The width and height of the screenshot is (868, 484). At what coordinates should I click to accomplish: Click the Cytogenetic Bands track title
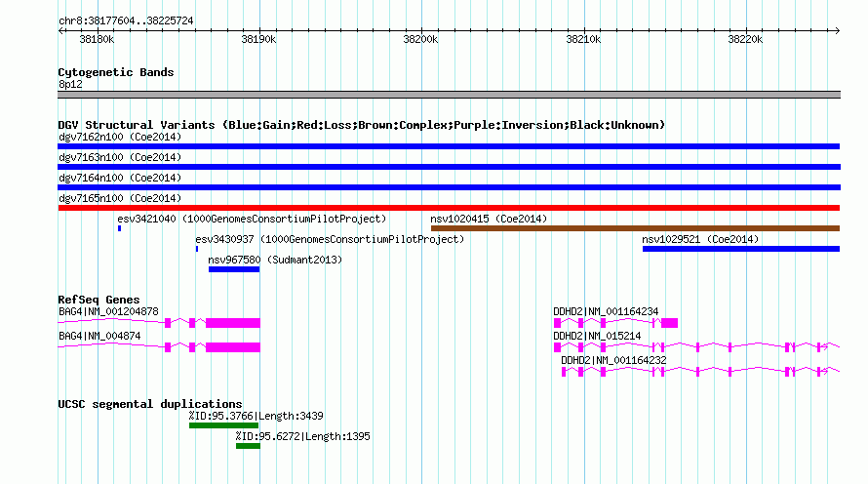point(116,72)
